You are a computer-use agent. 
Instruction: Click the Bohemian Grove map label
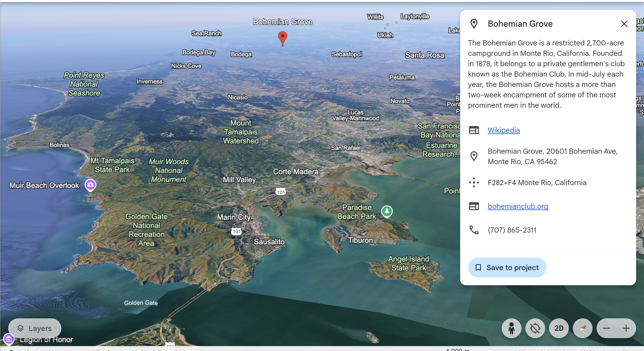[x=282, y=22]
